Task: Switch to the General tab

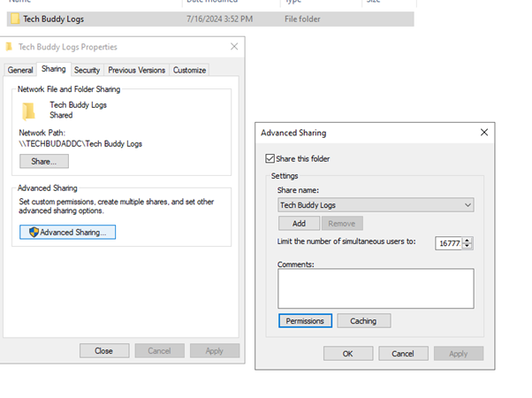Action: (x=20, y=70)
